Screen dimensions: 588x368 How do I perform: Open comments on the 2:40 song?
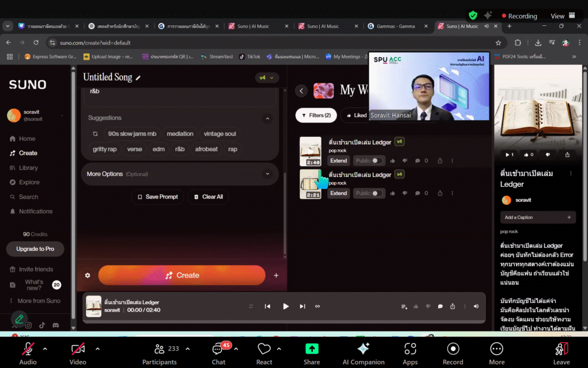(x=417, y=161)
